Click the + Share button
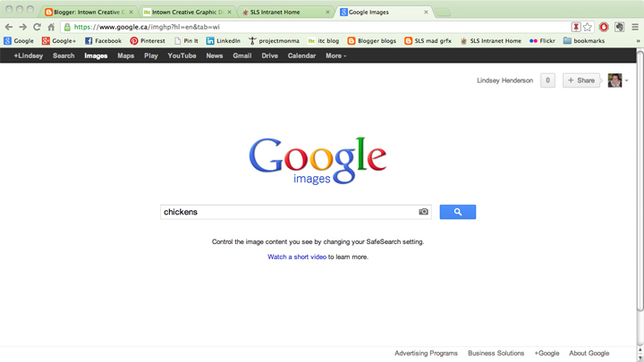Viewport: 644px width, 362px height. (x=581, y=80)
